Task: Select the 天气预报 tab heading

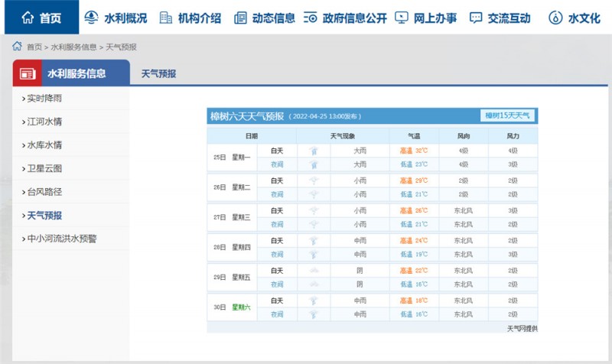Action: click(158, 74)
